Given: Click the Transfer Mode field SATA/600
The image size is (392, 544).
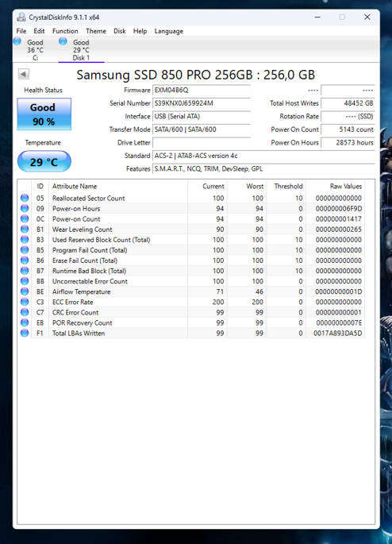Looking at the screenshot, I should point(202,129).
